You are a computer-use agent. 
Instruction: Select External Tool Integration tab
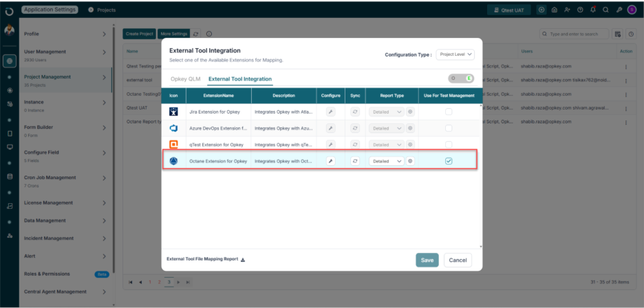(240, 79)
